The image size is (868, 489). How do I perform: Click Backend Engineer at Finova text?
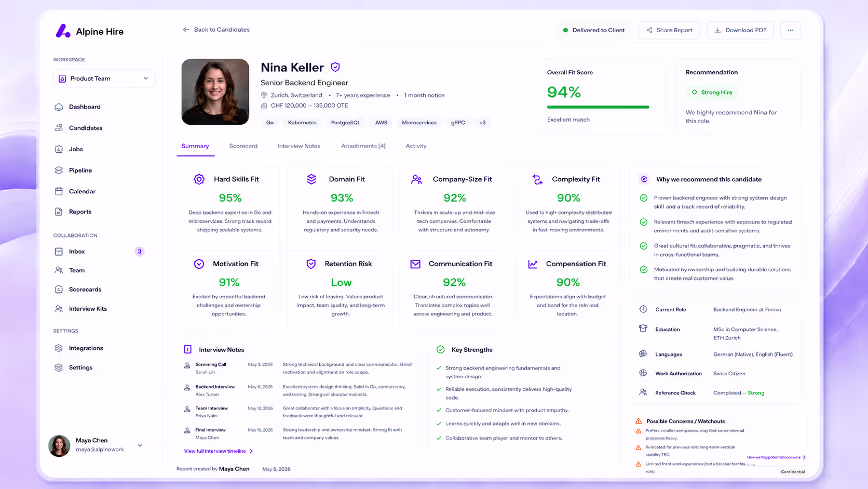point(747,310)
